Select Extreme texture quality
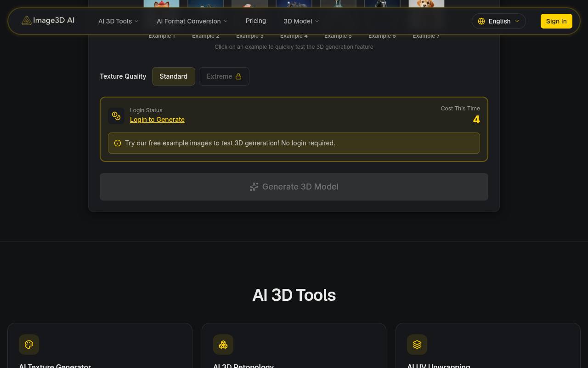 coord(224,76)
